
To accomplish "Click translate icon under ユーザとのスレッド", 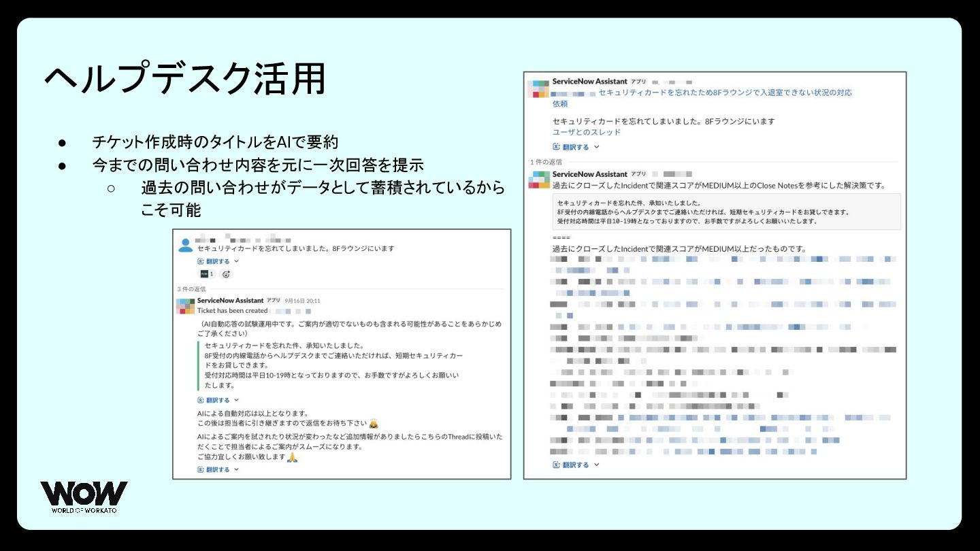I will click(556, 147).
